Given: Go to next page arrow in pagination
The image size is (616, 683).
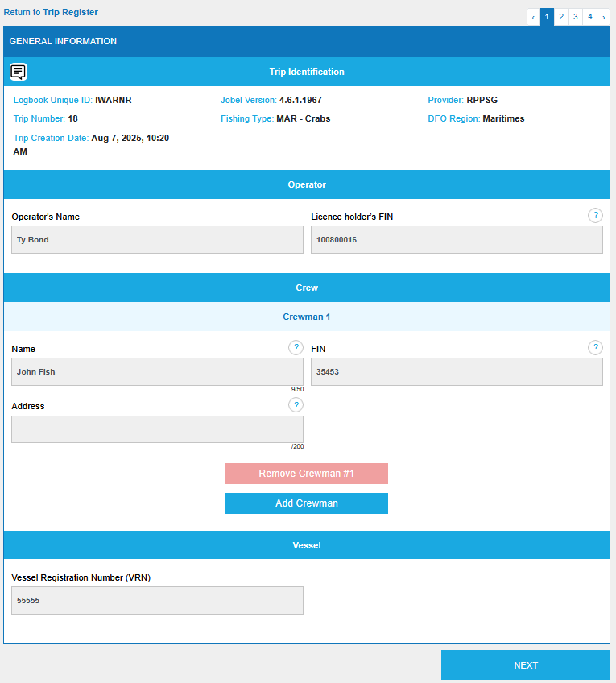Looking at the screenshot, I should pyautogui.click(x=603, y=17).
